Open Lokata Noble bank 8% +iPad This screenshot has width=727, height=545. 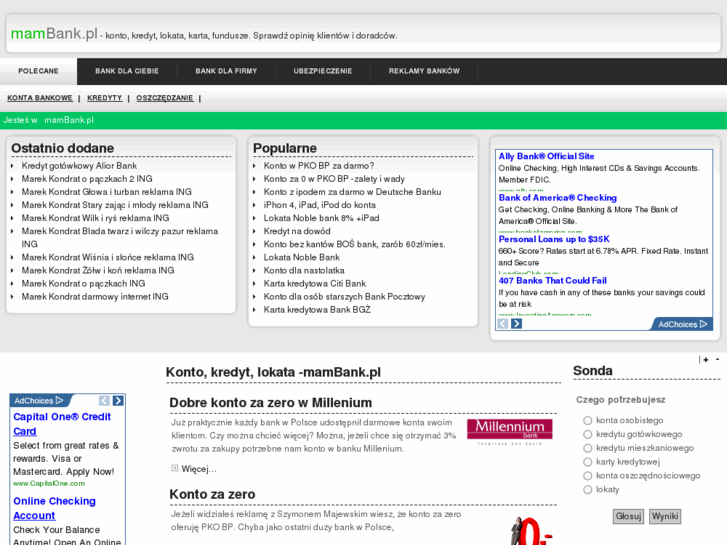tap(321, 218)
